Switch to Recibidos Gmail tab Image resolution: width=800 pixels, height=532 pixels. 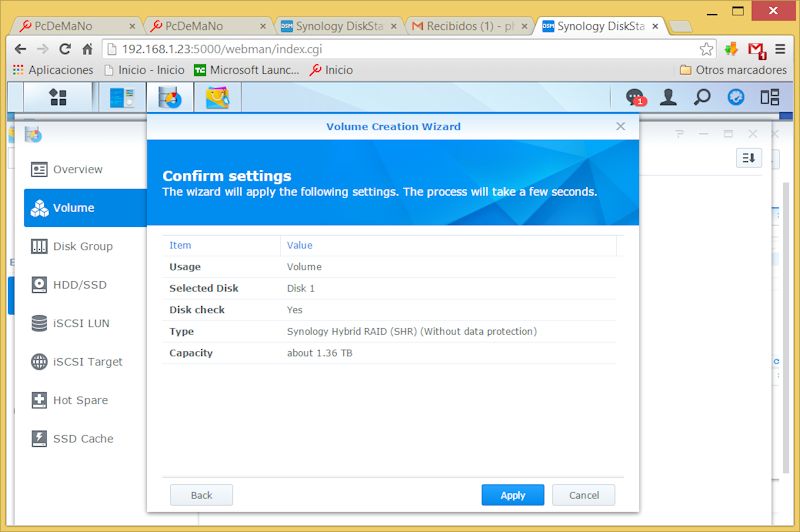(469, 26)
